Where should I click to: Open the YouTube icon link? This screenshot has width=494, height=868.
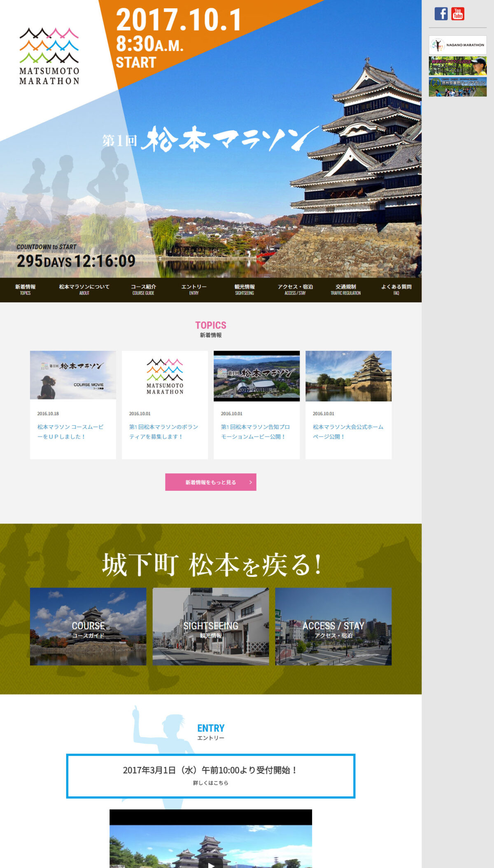point(457,14)
